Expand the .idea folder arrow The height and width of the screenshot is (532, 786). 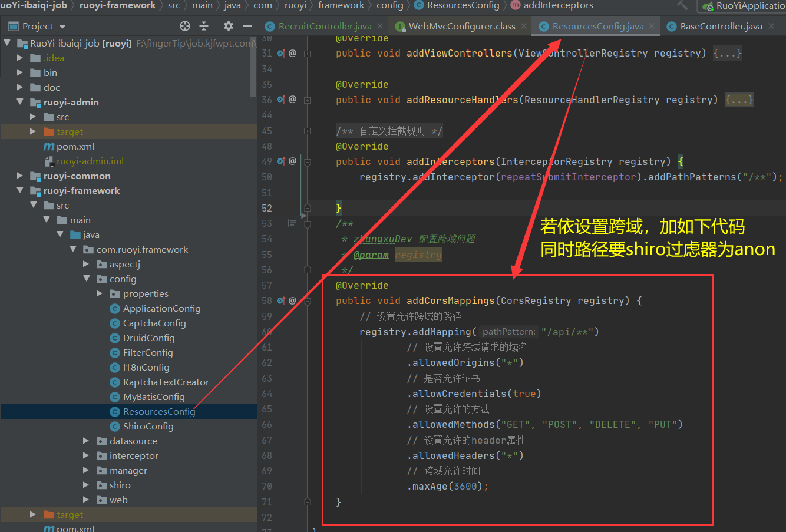point(20,58)
